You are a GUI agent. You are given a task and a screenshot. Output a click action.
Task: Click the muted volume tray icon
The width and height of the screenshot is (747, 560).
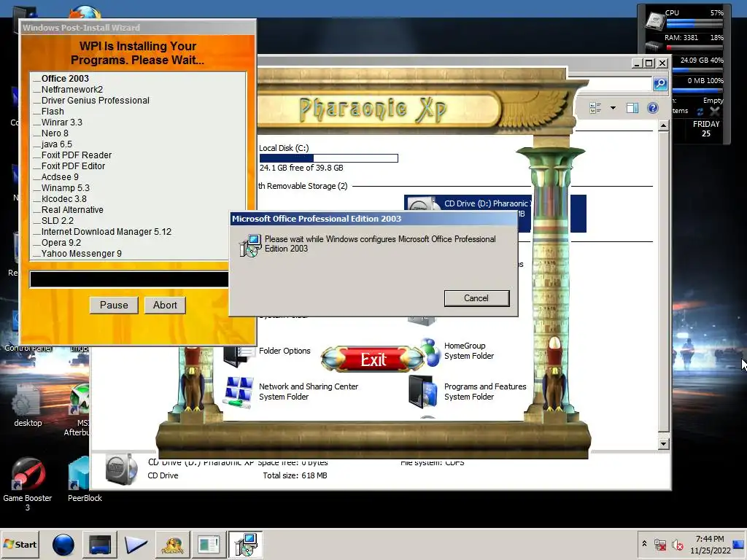[677, 544]
